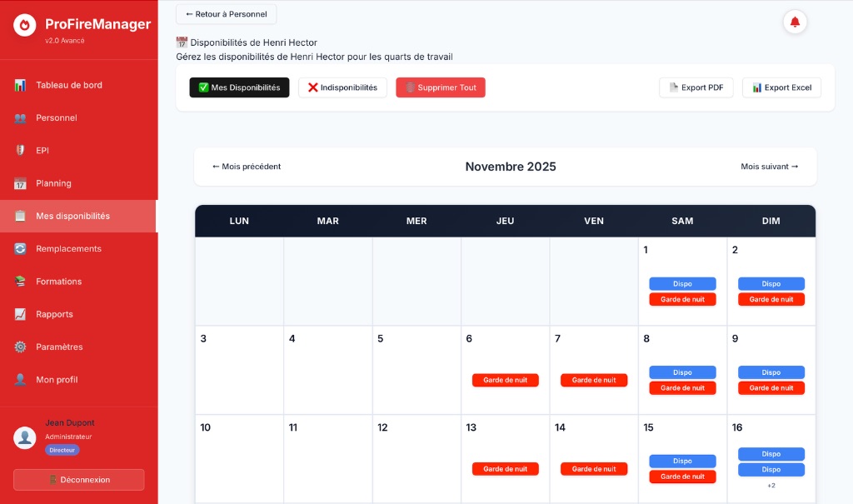Click the Remplacements refresh icon

coord(20,249)
